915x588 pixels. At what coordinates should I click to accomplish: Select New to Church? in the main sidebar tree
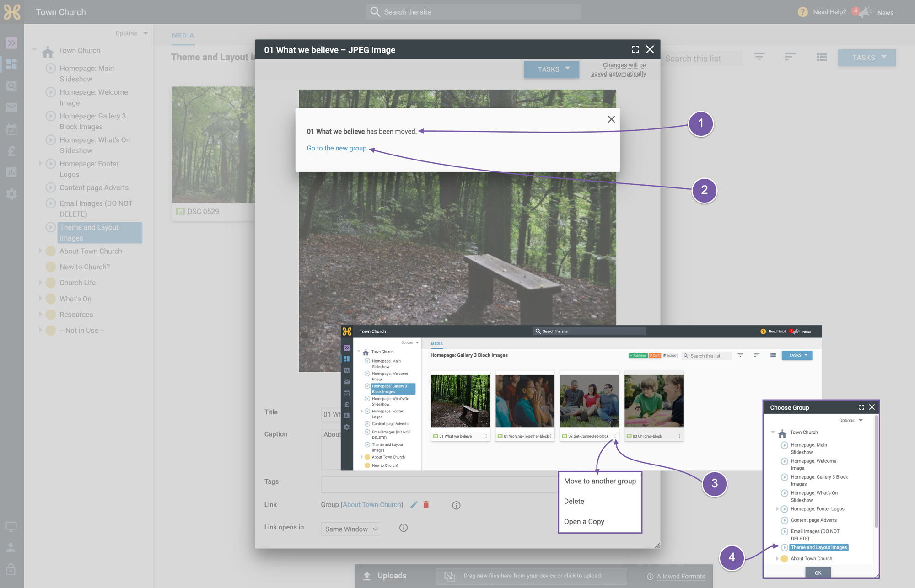click(85, 267)
